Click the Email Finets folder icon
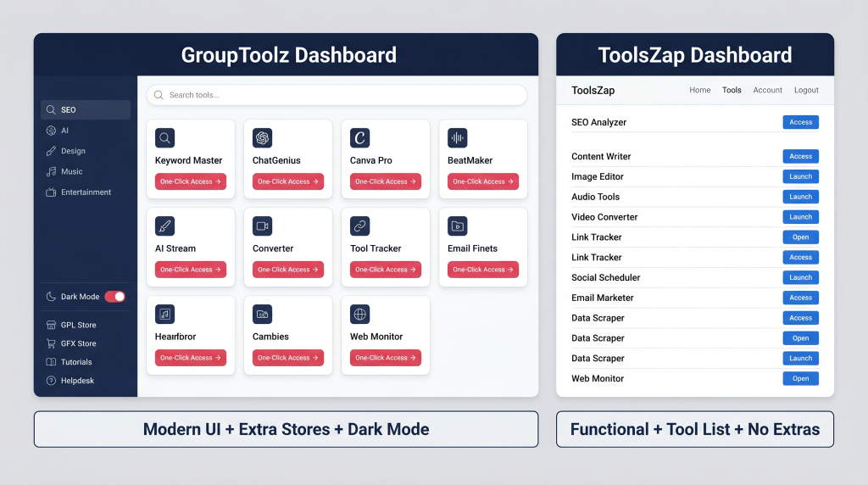This screenshot has width=868, height=485. tap(457, 226)
